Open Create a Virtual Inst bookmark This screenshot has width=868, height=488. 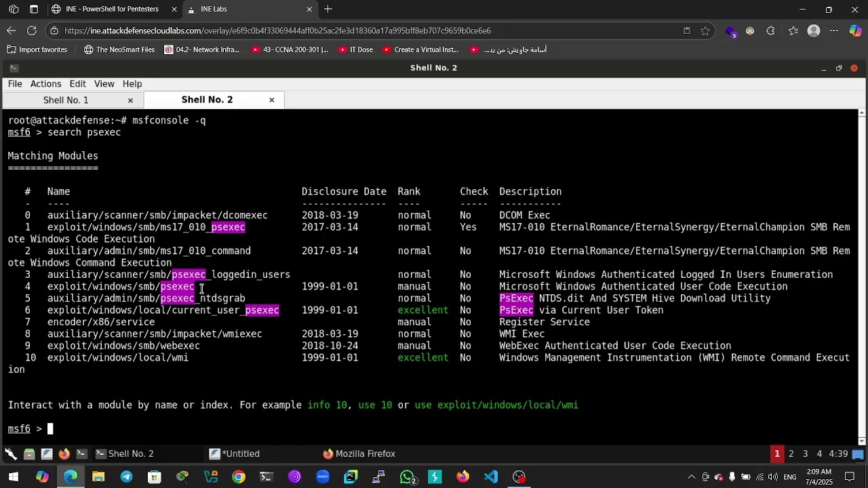pyautogui.click(x=420, y=49)
